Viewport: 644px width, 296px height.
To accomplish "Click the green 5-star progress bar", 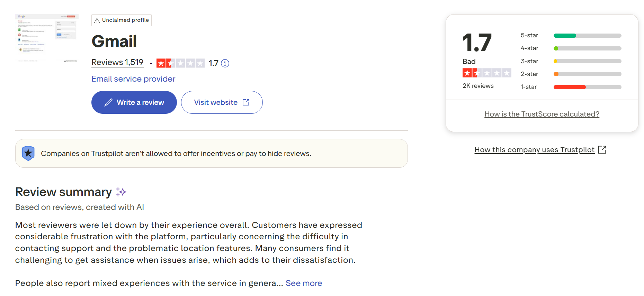I will [x=565, y=36].
